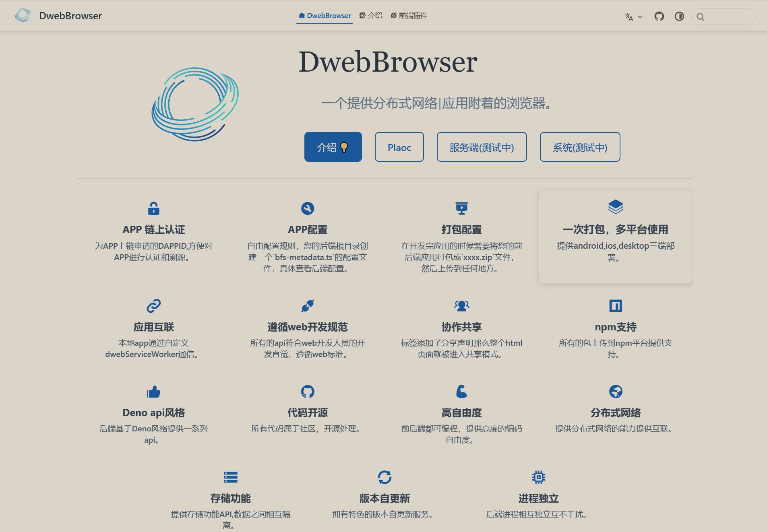Click the refresh icon above 版本自更新
This screenshot has height=532, width=767.
[385, 477]
